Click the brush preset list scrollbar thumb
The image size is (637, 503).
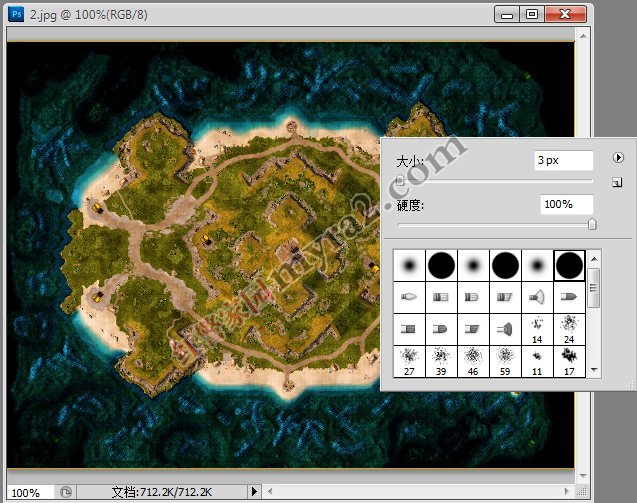[594, 288]
